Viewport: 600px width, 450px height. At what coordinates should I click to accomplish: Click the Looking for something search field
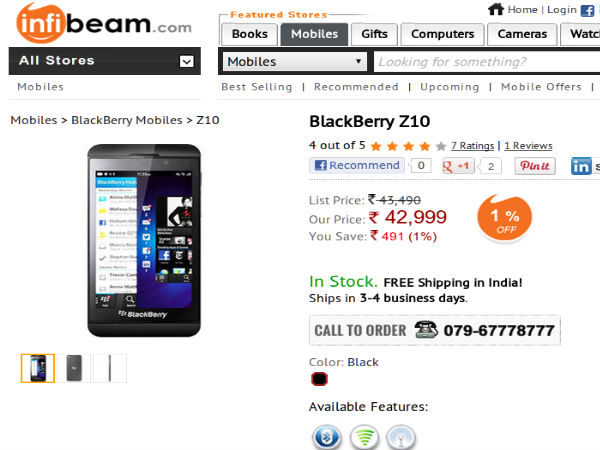(x=487, y=62)
